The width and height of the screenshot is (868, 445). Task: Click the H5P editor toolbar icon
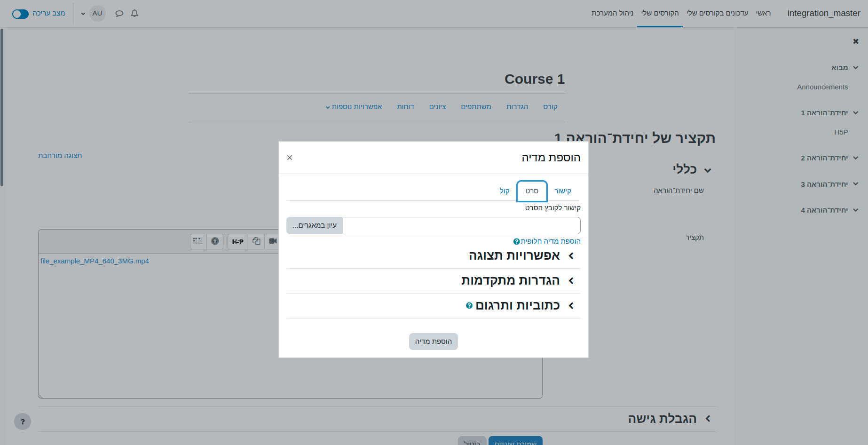tap(238, 241)
